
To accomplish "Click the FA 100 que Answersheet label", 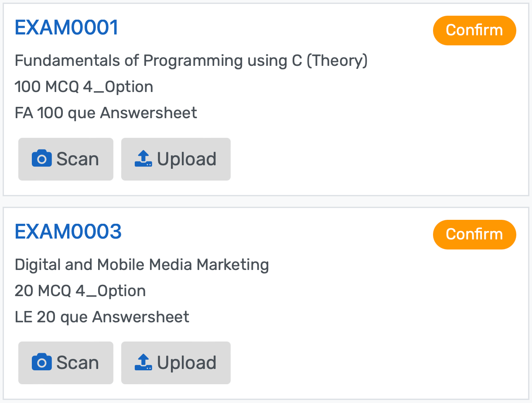I will tap(106, 113).
